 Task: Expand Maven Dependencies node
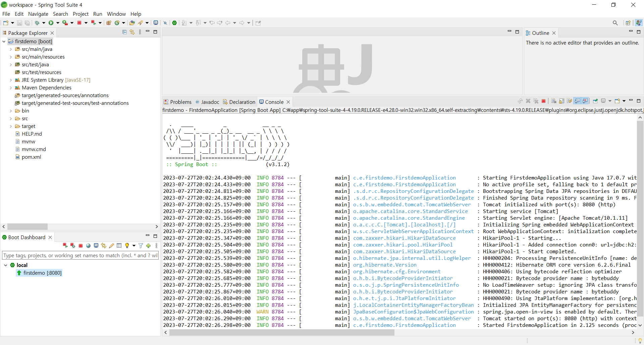pos(11,88)
